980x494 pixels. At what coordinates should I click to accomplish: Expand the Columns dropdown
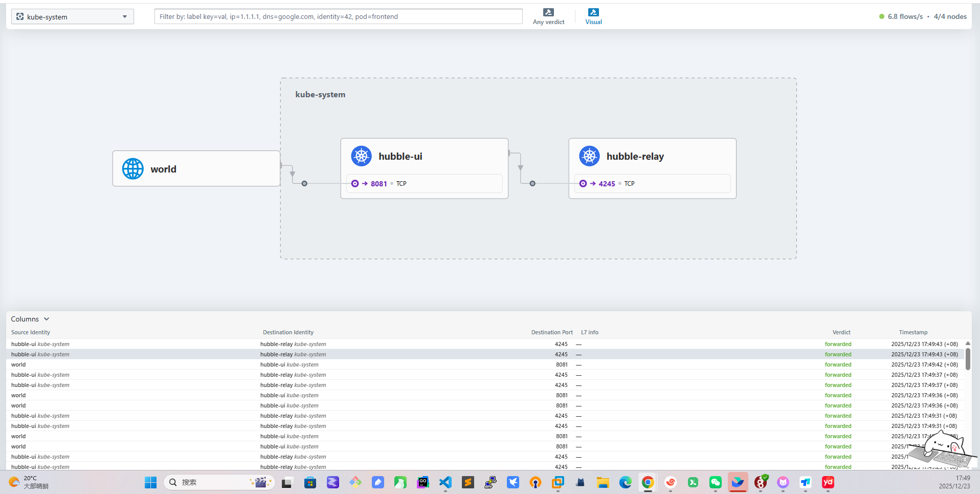30,319
